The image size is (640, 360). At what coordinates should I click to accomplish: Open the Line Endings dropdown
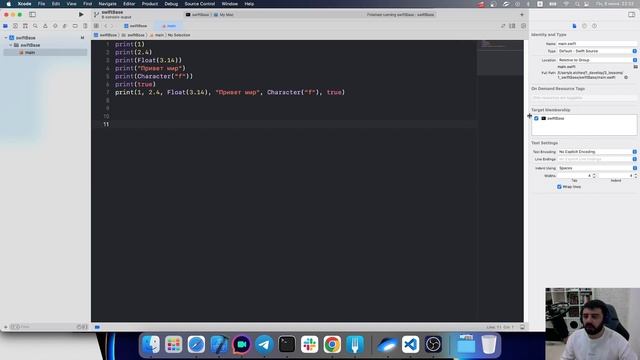click(x=597, y=159)
